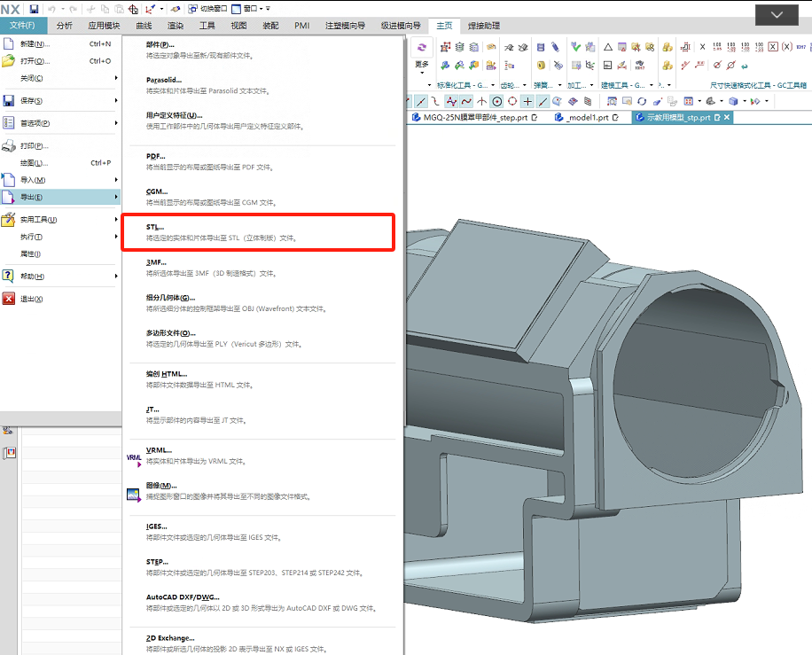Switch to the PMI ribbon tab
The height and width of the screenshot is (655, 812).
point(302,26)
